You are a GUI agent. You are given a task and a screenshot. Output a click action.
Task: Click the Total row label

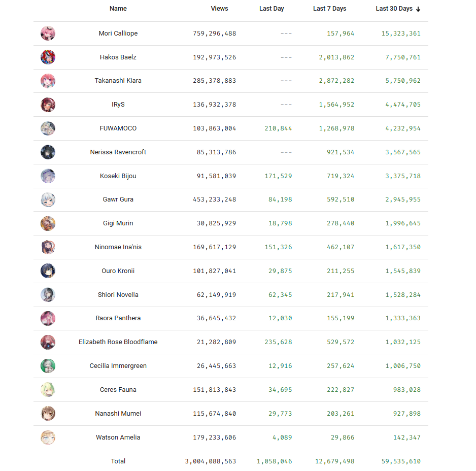coord(118,461)
